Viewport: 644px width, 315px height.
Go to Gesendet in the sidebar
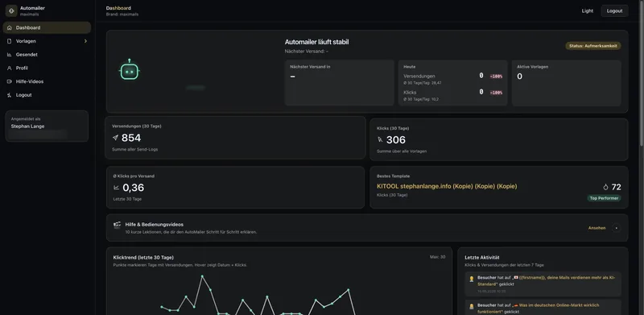point(47,54)
